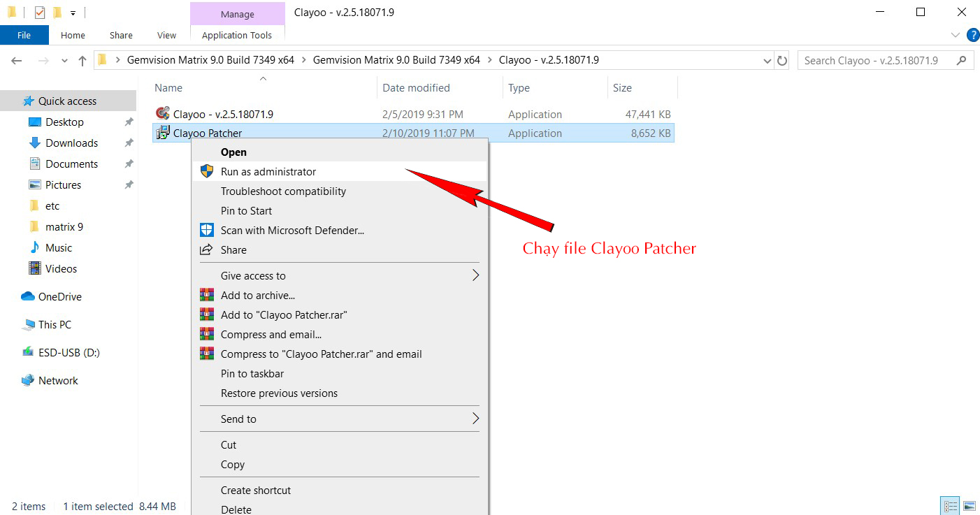The width and height of the screenshot is (980, 515).
Task: Click WinRAR icon beside Compress to "Clayoo Patcher.rar" and email
Action: (x=206, y=354)
